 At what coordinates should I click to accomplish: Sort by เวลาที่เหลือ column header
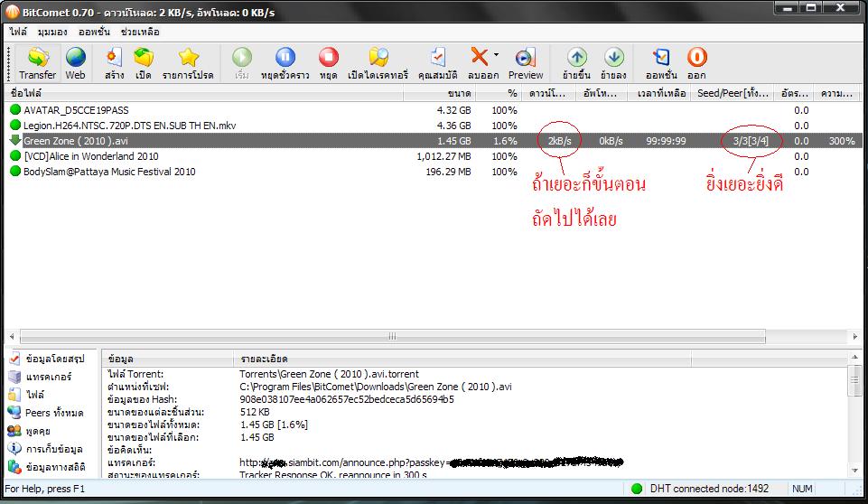point(658,93)
